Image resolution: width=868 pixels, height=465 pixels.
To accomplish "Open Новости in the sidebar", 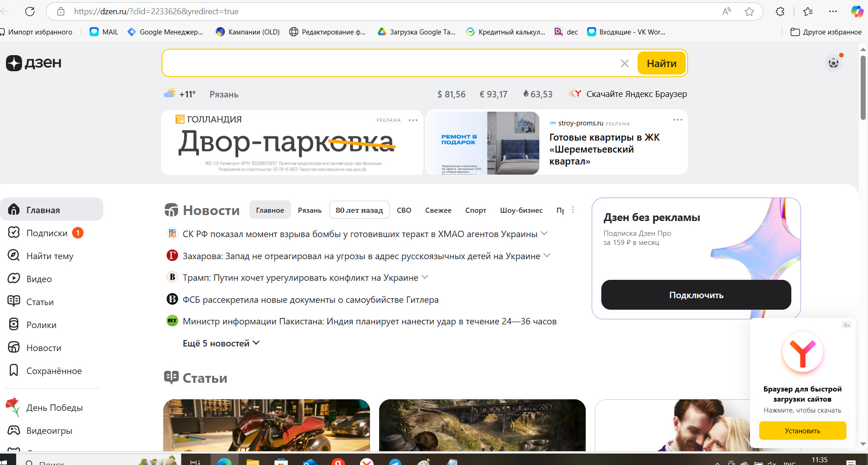I will 34,348.
